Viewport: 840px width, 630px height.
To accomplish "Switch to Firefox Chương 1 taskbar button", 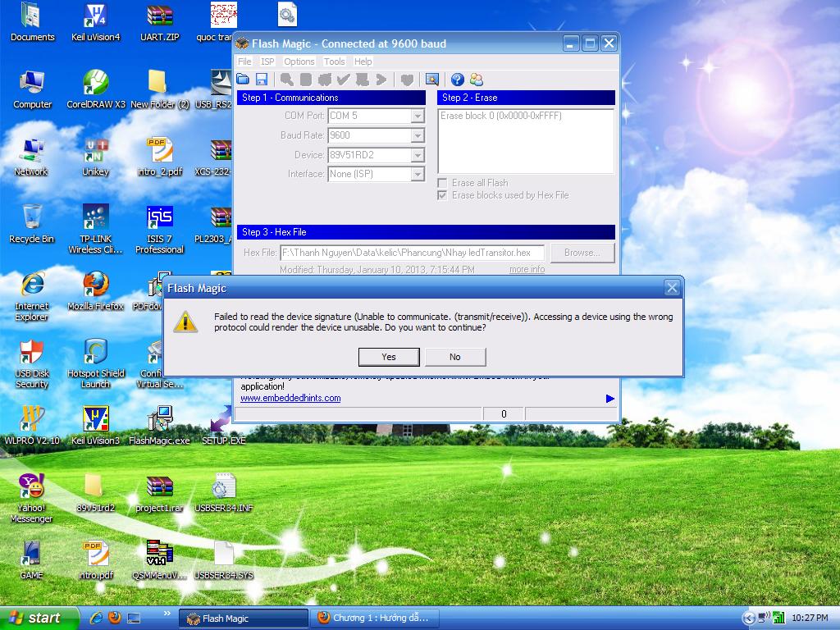I will coord(375,619).
